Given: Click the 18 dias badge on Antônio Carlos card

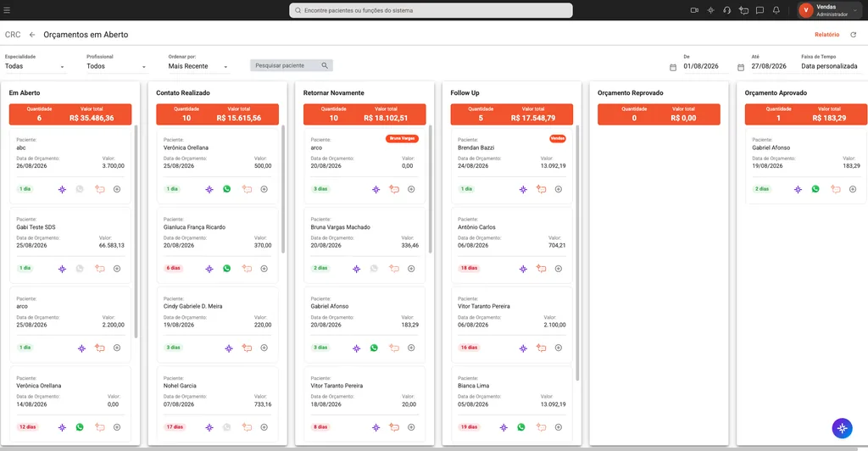Looking at the screenshot, I should (x=469, y=268).
